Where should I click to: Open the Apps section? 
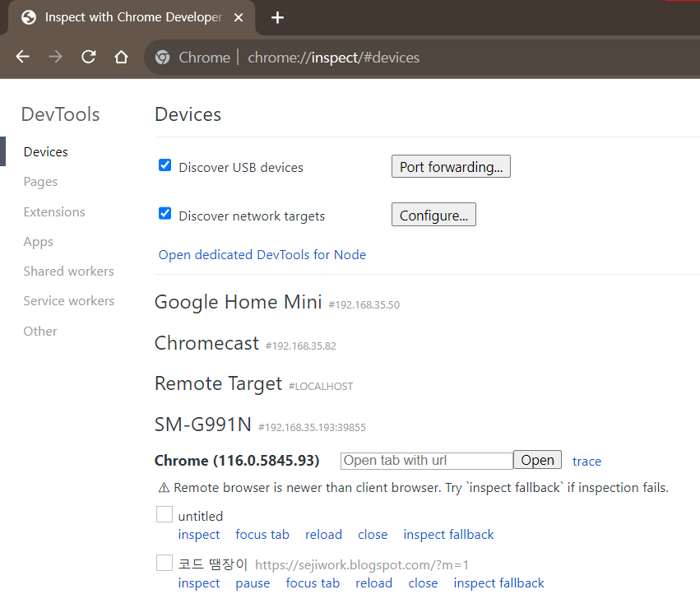pos(39,242)
